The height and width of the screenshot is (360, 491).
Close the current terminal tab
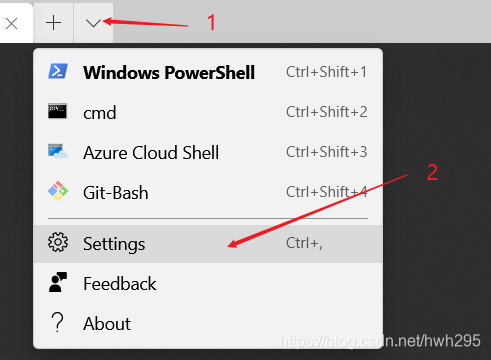click(x=12, y=24)
